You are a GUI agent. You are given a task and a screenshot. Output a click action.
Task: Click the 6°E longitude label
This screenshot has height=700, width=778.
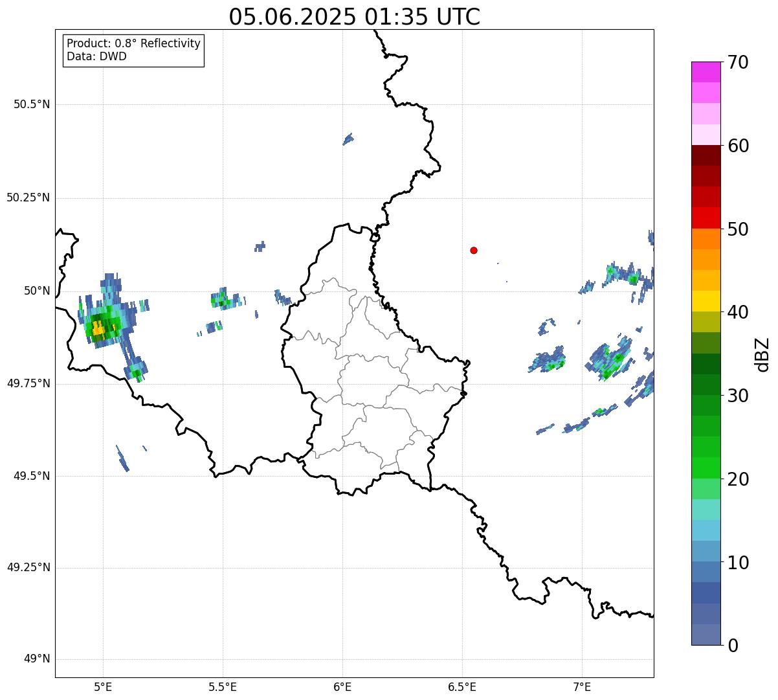tap(342, 686)
